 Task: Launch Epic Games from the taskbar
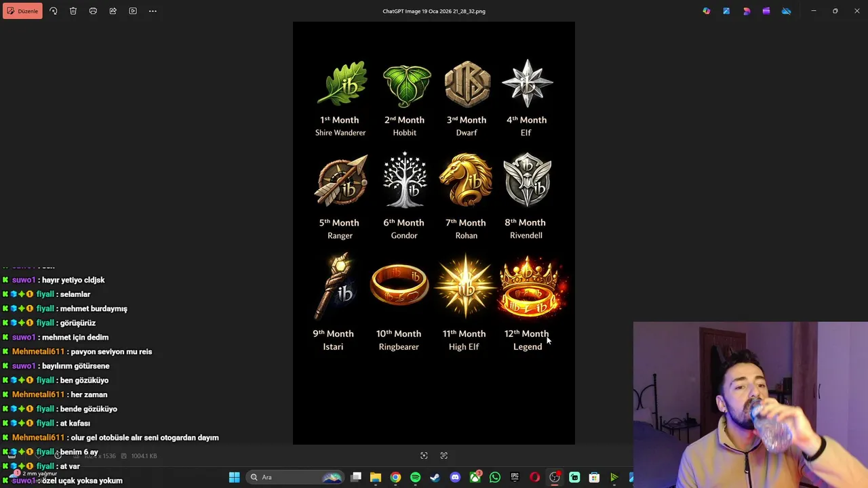pos(515,477)
